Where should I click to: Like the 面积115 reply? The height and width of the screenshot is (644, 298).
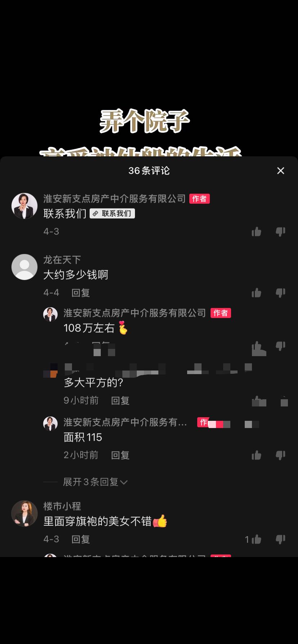pyautogui.click(x=257, y=455)
